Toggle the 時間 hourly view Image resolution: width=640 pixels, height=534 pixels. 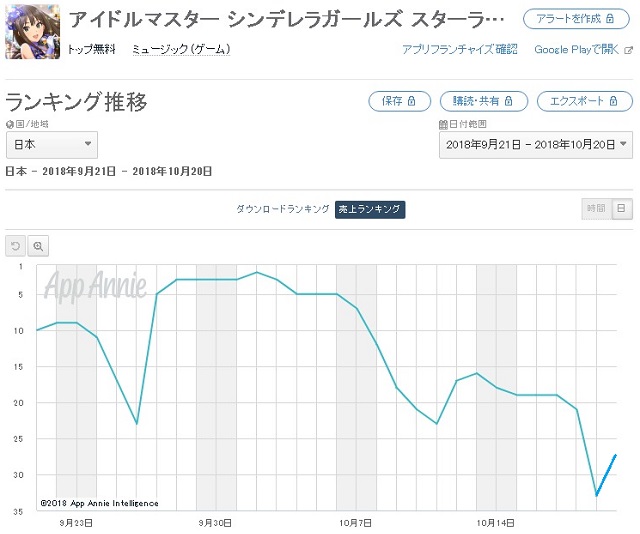(596, 209)
